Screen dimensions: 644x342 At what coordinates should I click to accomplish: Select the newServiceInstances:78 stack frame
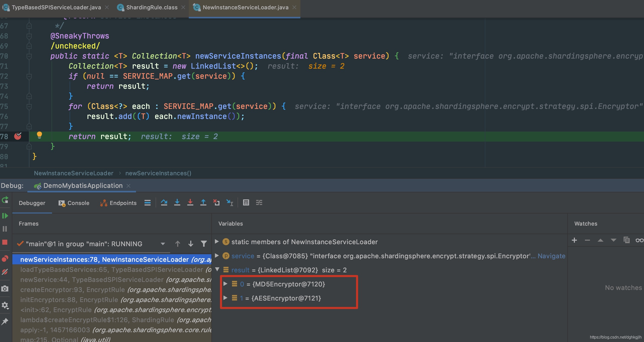(x=112, y=260)
